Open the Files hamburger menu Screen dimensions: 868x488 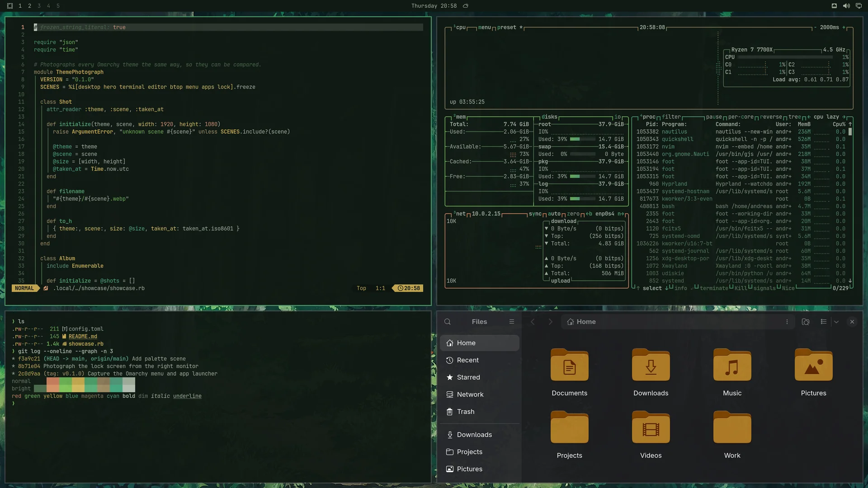tap(512, 322)
